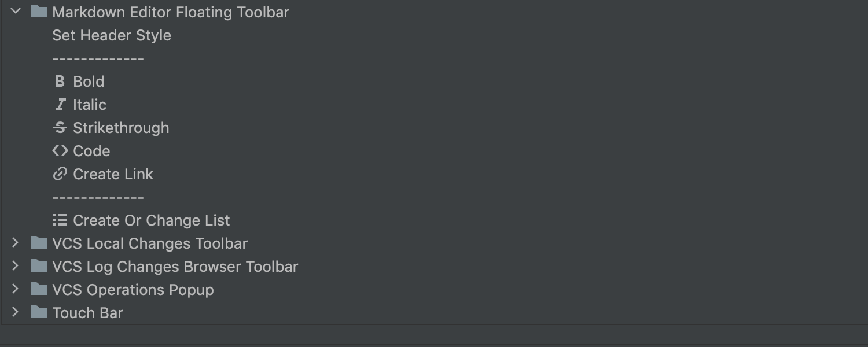Click the Strikethrough S icon

click(x=60, y=128)
